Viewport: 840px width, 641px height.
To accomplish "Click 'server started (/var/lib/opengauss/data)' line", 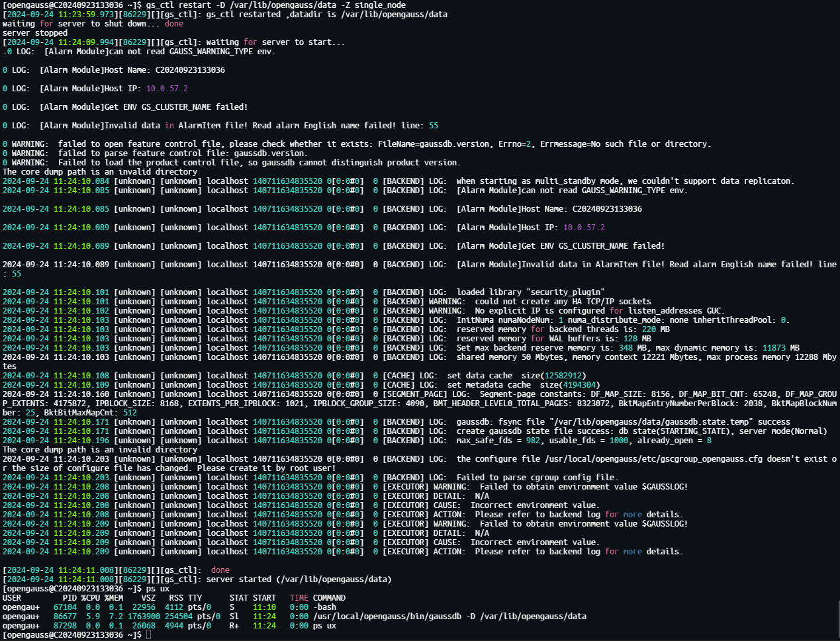I will pos(299,579).
